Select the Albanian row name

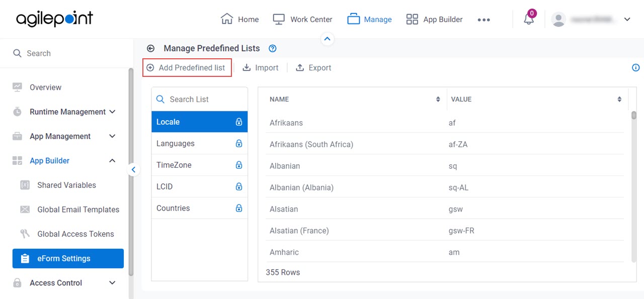(x=285, y=166)
